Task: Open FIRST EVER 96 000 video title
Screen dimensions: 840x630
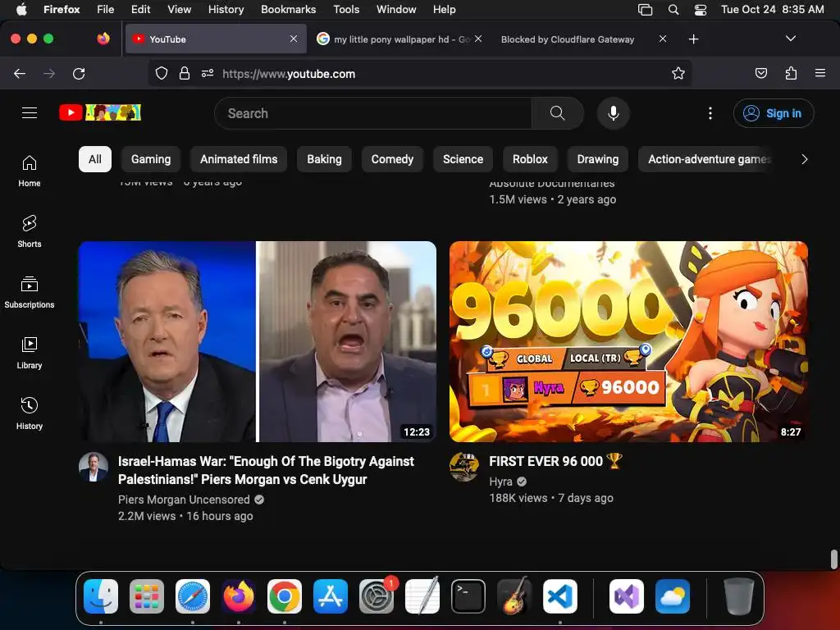Action: 555,461
